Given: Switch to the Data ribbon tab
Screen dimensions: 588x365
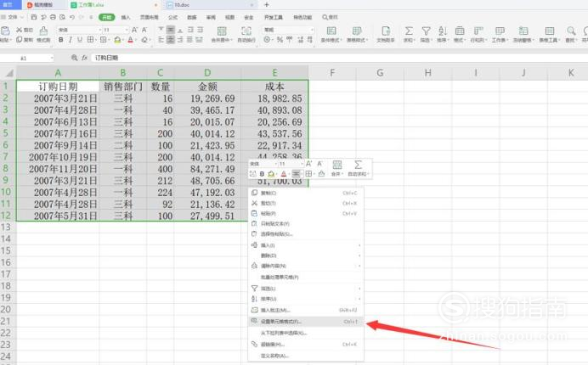Looking at the screenshot, I should tap(192, 17).
